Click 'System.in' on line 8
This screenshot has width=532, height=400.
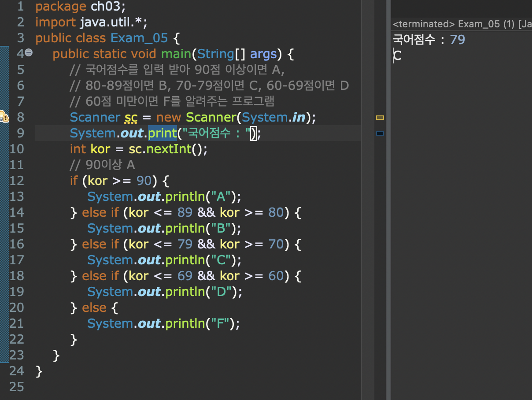tap(273, 118)
